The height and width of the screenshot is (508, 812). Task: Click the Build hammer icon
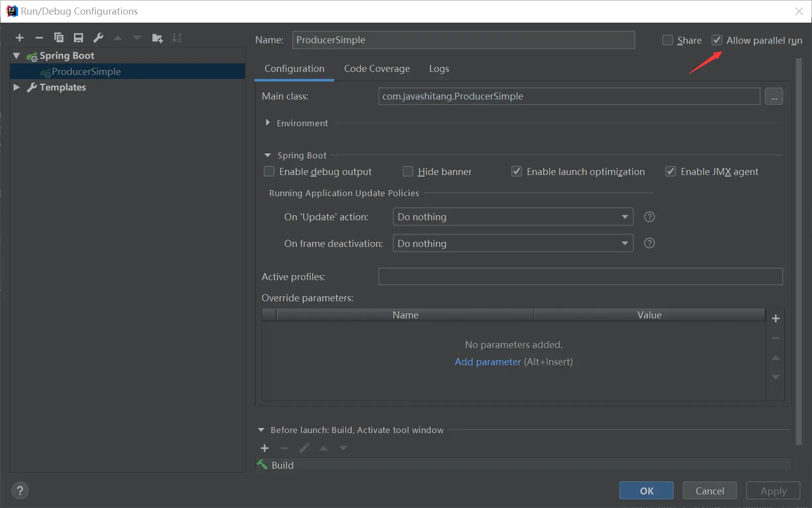[262, 465]
